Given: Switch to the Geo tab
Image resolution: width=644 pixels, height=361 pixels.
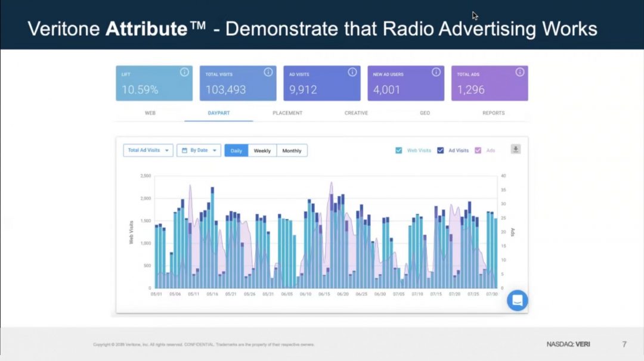Looking at the screenshot, I should (x=425, y=113).
